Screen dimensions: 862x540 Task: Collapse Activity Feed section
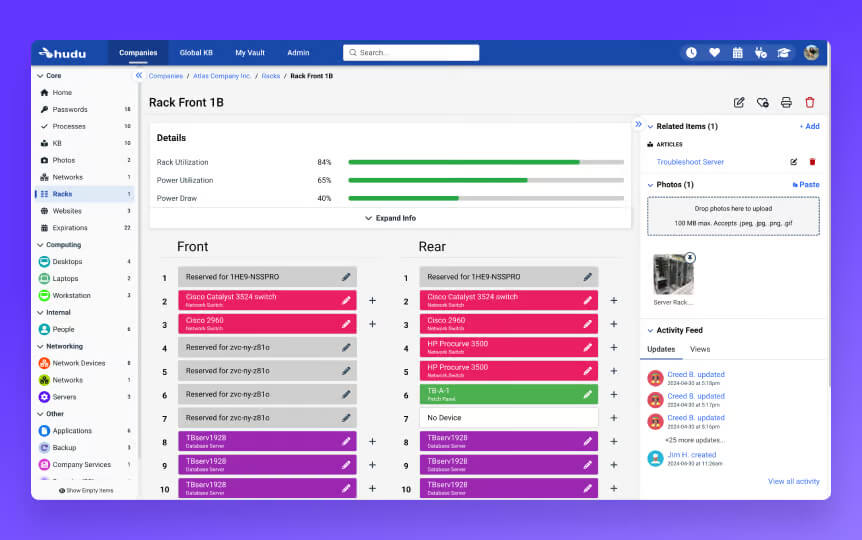coord(650,330)
